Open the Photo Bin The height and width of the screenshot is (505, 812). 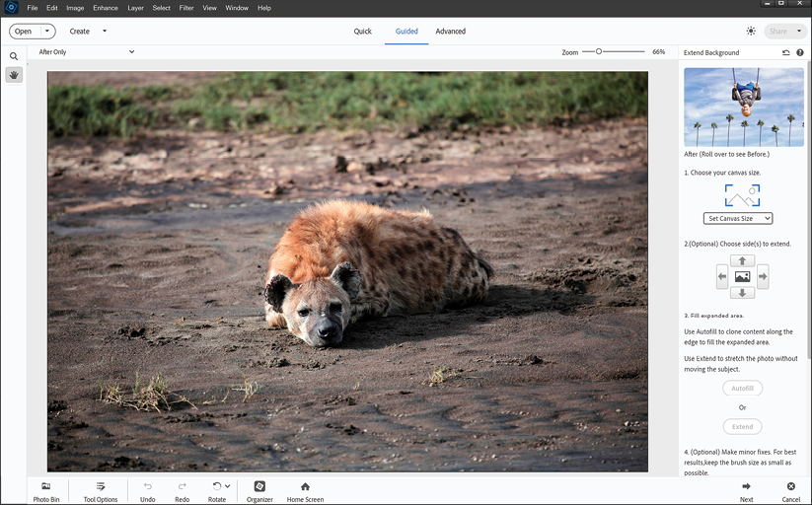click(46, 492)
